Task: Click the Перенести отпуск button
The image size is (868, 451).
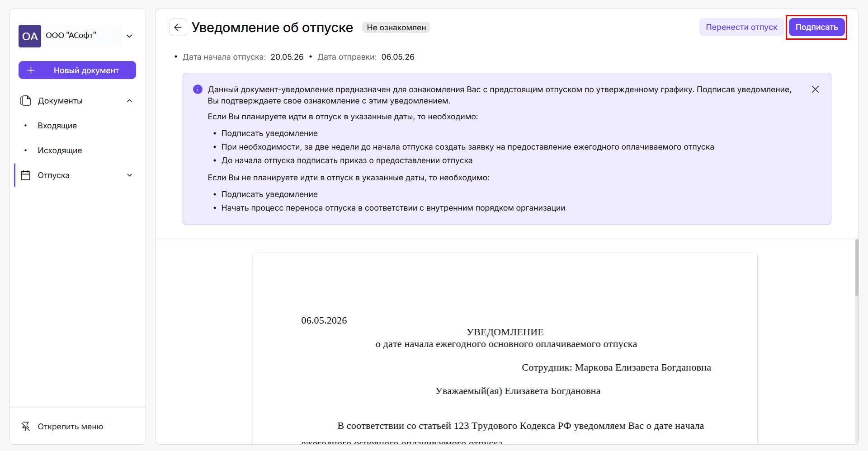Action: pos(741,27)
